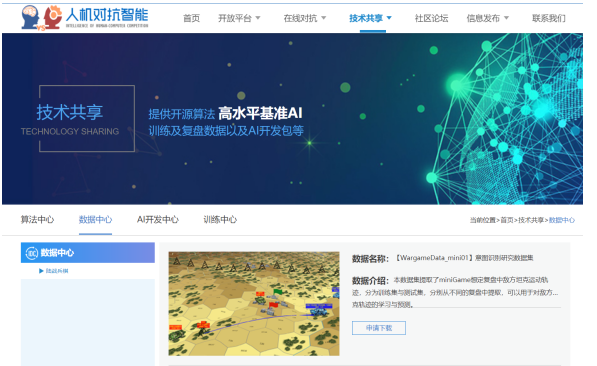The image size is (597, 366).
Task: Switch to the 算法中心 tab
Action: coord(37,219)
